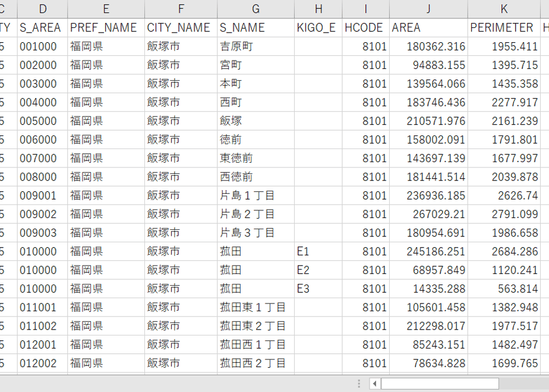Select cell containing 菰田東１丁目
The height and width of the screenshot is (392, 549).
[x=256, y=307]
